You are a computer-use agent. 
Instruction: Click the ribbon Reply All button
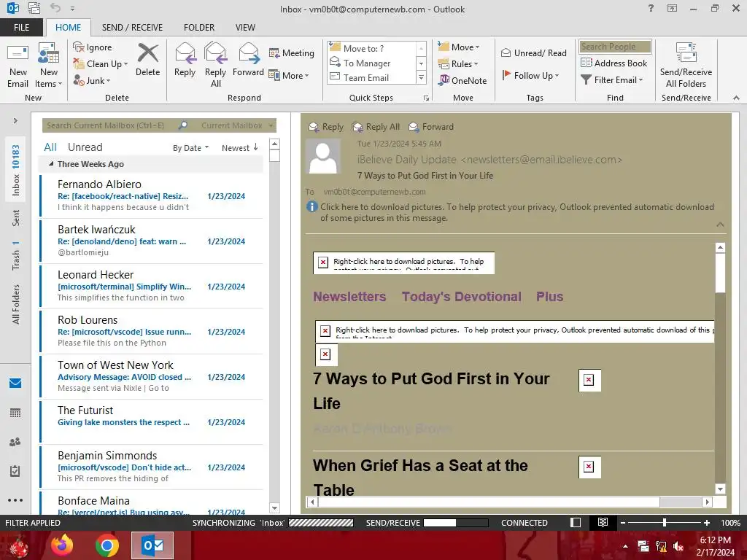[x=215, y=66]
